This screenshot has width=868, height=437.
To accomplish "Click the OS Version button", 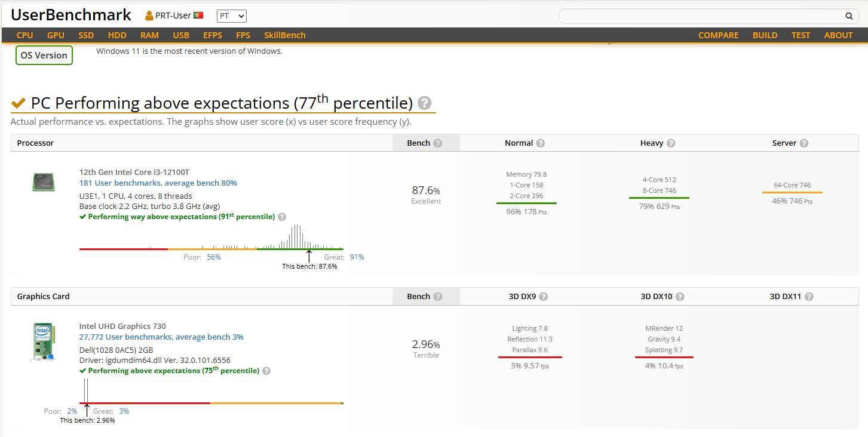I will pyautogui.click(x=44, y=56).
